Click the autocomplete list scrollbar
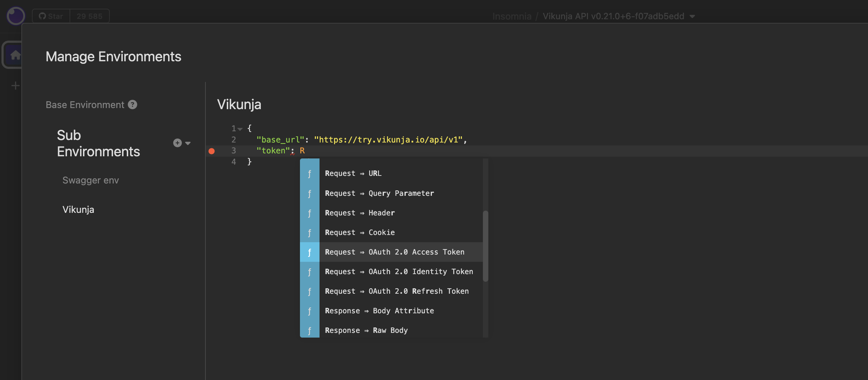Viewport: 868px width, 380px height. [x=485, y=246]
